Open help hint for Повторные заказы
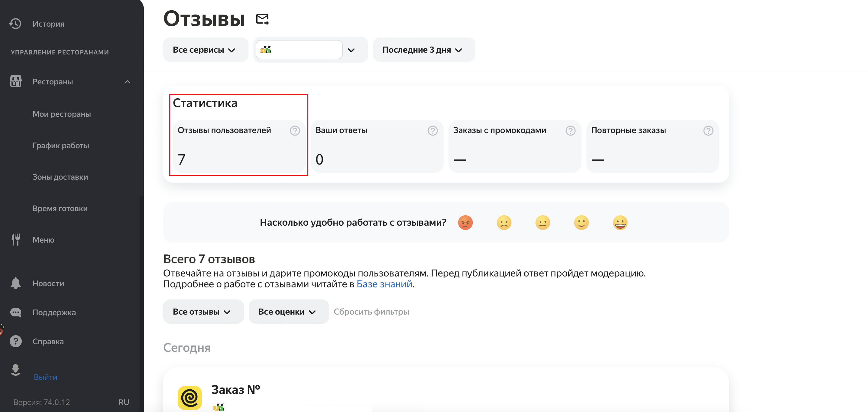 pyautogui.click(x=708, y=130)
